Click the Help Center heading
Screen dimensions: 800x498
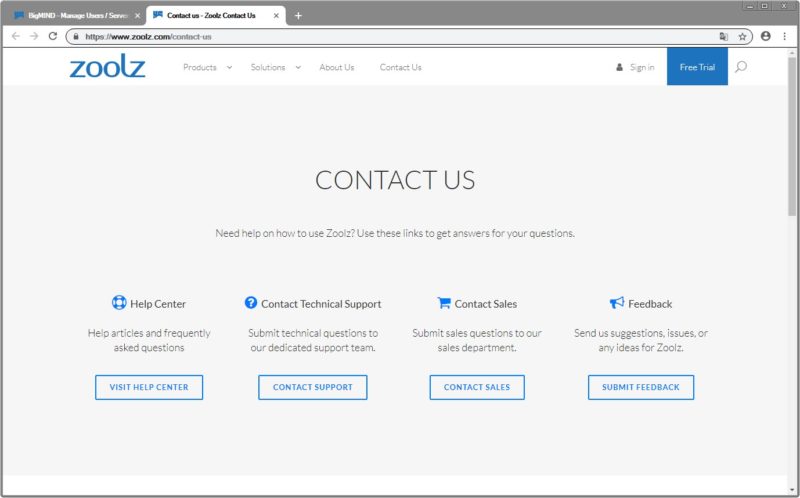[x=158, y=304]
